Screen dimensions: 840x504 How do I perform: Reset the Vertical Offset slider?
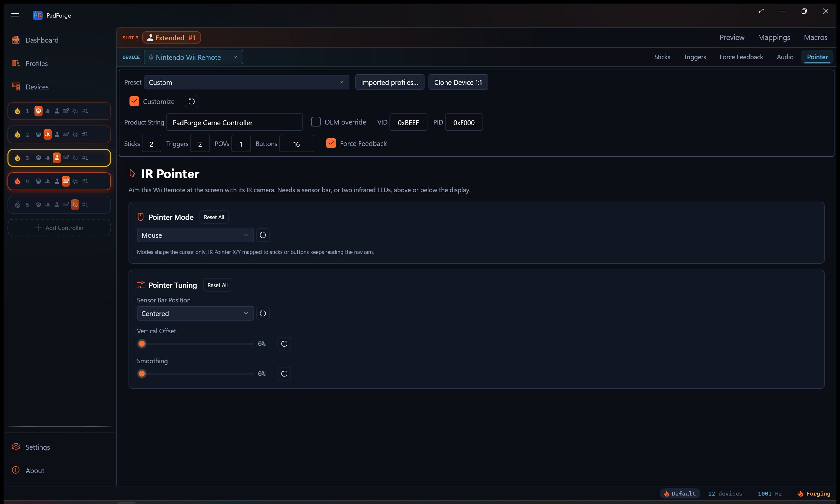click(x=284, y=344)
